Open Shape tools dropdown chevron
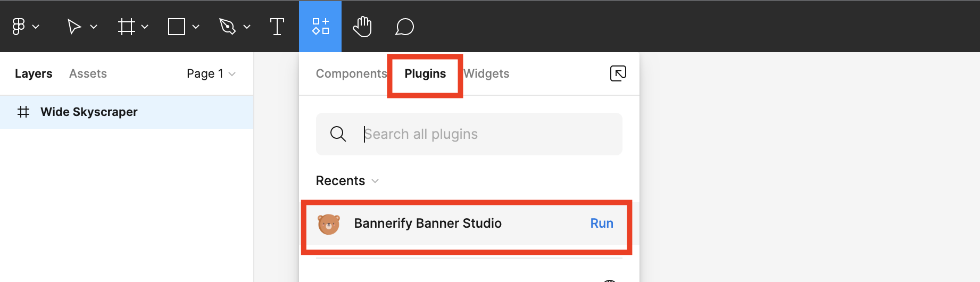 [196, 27]
